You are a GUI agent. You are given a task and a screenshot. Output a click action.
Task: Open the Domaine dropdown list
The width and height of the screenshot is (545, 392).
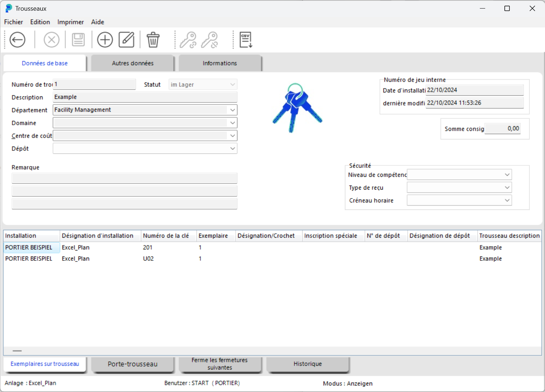(x=232, y=123)
